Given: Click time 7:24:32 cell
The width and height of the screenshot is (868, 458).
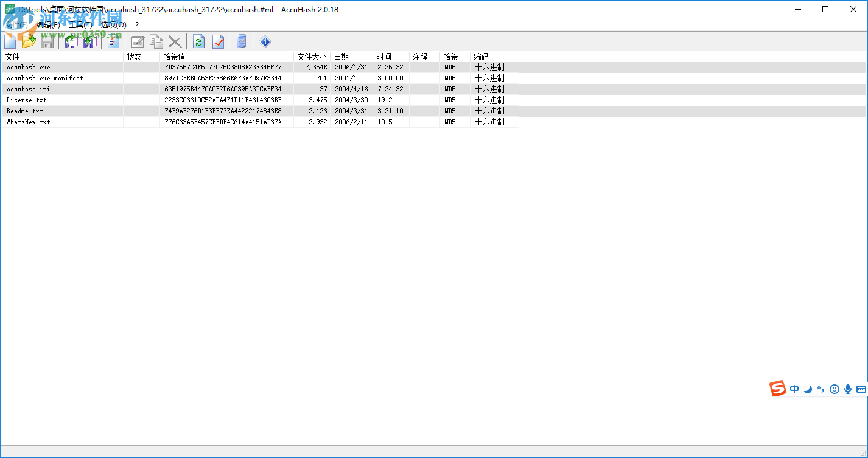Looking at the screenshot, I should pos(390,90).
